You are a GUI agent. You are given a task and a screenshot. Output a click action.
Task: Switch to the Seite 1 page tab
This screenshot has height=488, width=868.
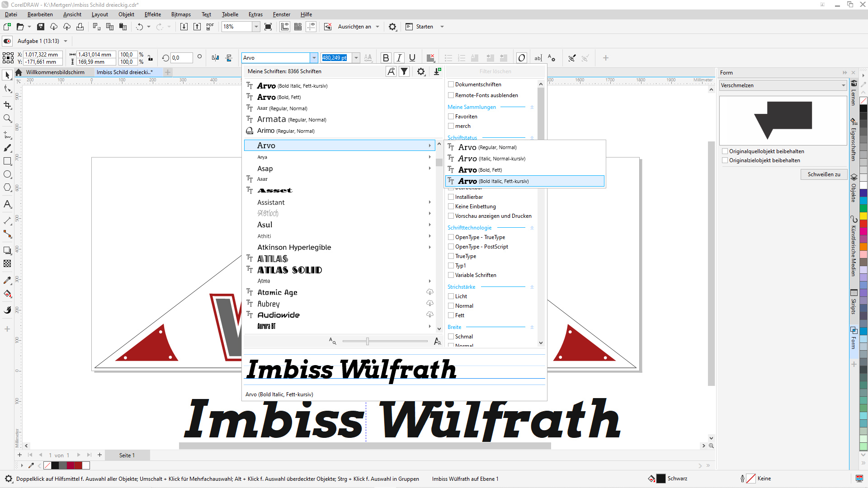coord(127,455)
